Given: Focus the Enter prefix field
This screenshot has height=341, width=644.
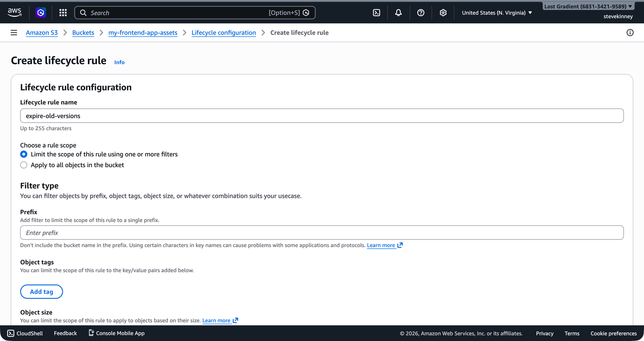Looking at the screenshot, I should coord(322,233).
